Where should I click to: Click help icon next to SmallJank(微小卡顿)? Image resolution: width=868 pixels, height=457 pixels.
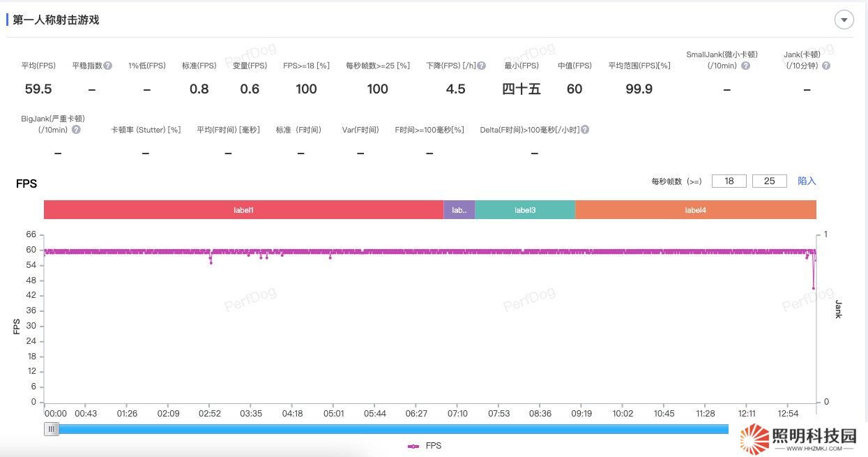click(x=745, y=66)
